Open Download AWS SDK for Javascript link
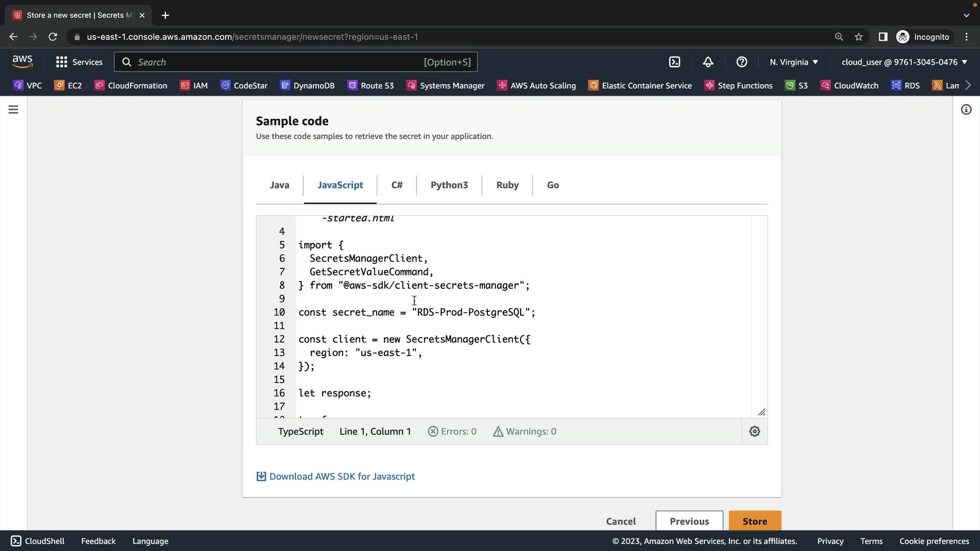Viewport: 980px width, 551px height. tap(341, 477)
